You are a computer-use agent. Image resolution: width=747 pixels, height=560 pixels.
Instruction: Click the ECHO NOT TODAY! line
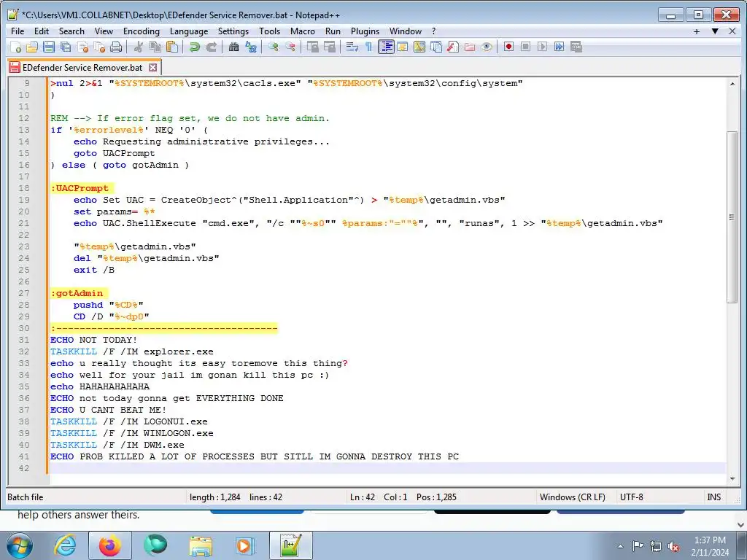pos(93,340)
